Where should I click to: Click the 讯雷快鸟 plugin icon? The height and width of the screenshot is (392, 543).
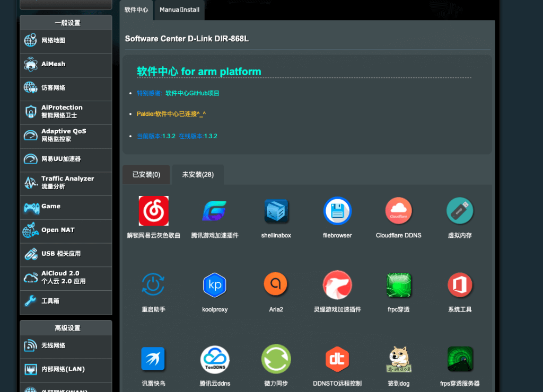tap(153, 359)
